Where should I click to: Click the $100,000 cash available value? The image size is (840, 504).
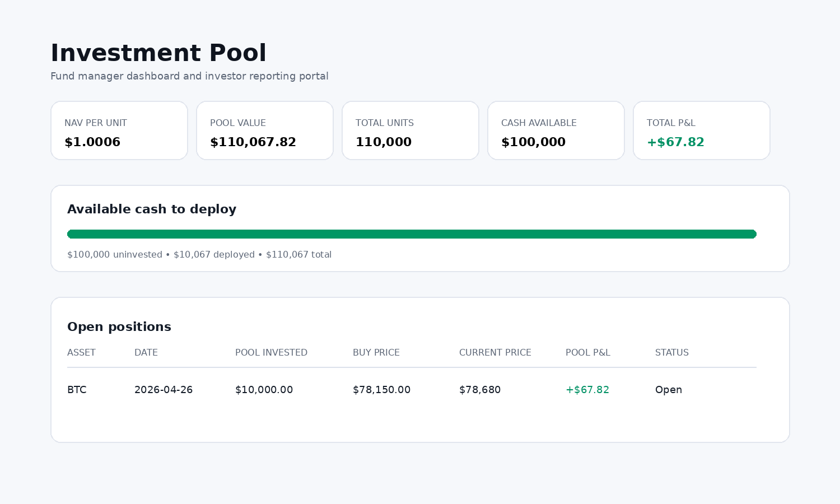pos(533,142)
